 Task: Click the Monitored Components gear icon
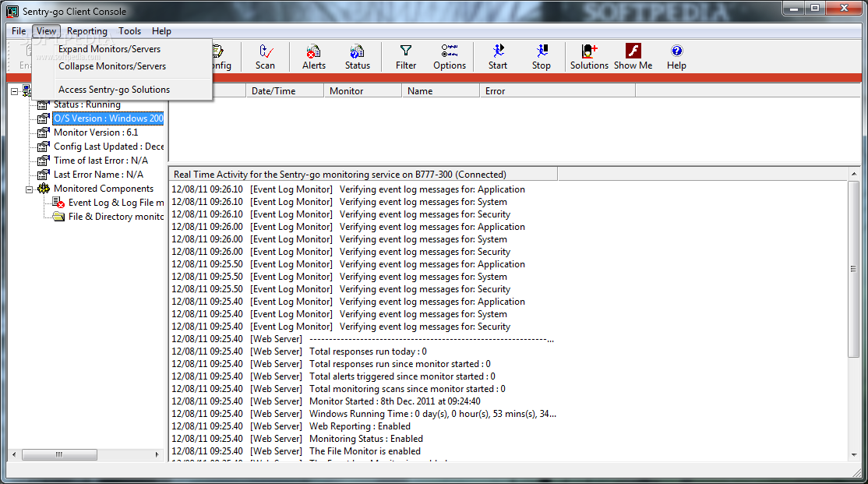click(43, 189)
